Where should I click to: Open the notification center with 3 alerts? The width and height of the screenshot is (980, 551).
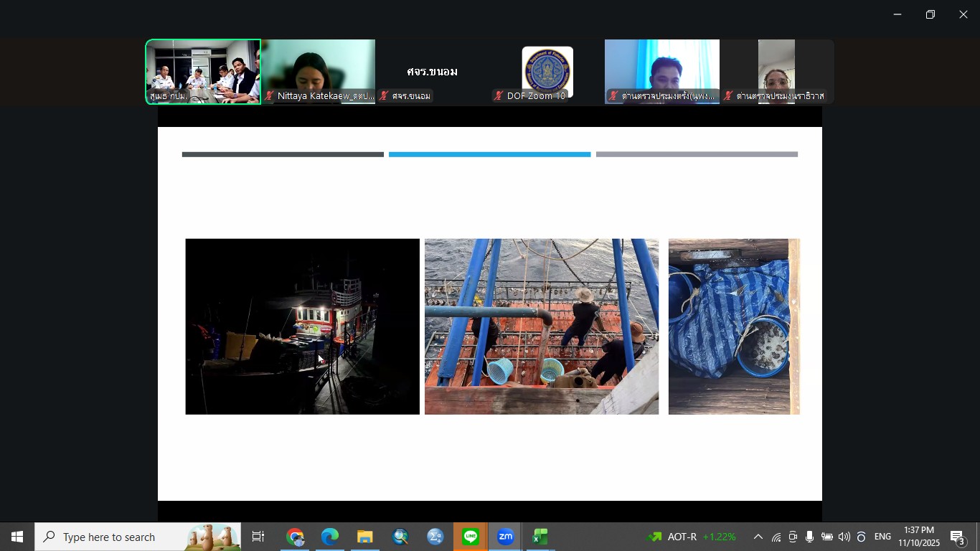coord(958,537)
